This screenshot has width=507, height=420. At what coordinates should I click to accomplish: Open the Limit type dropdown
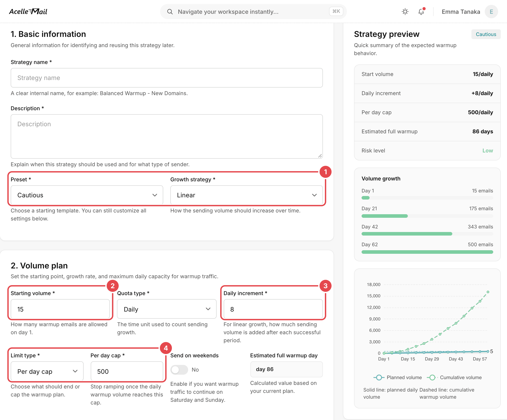tap(47, 371)
